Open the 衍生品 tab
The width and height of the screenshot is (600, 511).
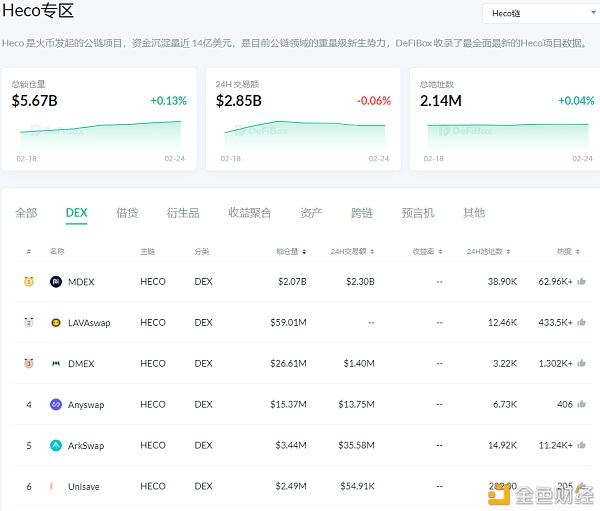pyautogui.click(x=183, y=213)
